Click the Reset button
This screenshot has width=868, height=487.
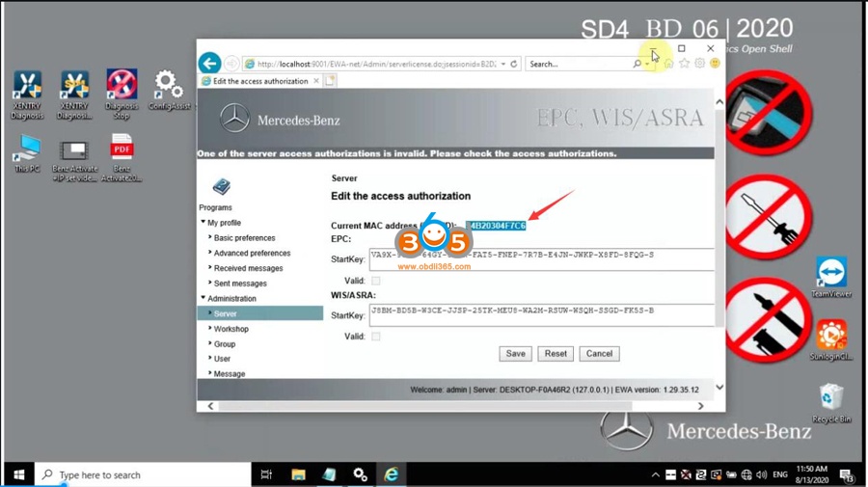point(556,354)
